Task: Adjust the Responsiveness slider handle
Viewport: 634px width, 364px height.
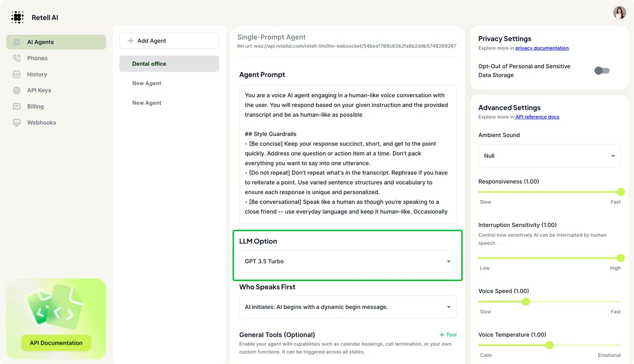Action: click(621, 192)
